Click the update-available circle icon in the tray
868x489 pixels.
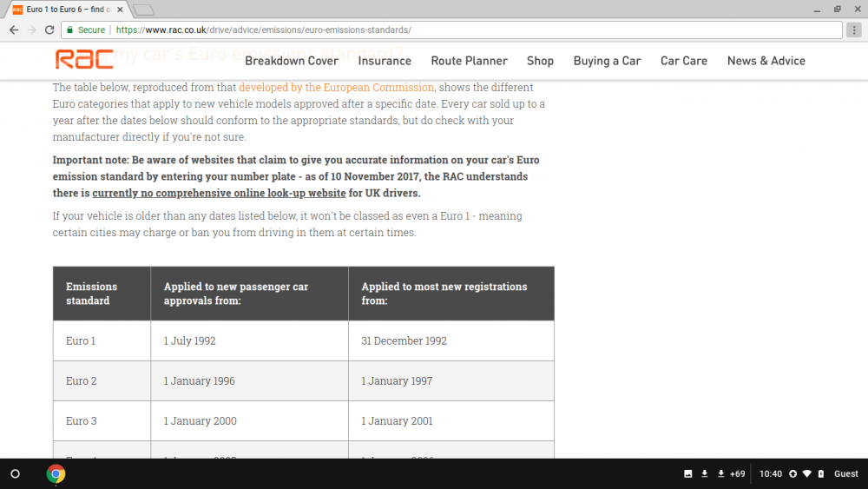pos(792,473)
